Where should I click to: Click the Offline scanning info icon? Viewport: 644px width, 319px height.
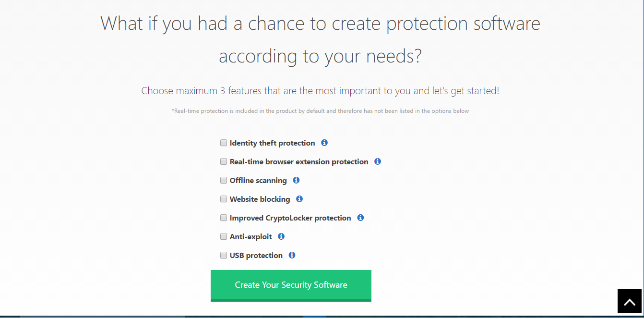(296, 180)
